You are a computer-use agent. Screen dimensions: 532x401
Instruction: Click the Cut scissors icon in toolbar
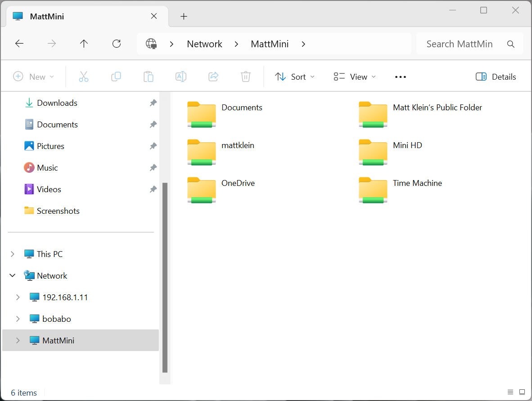point(84,77)
